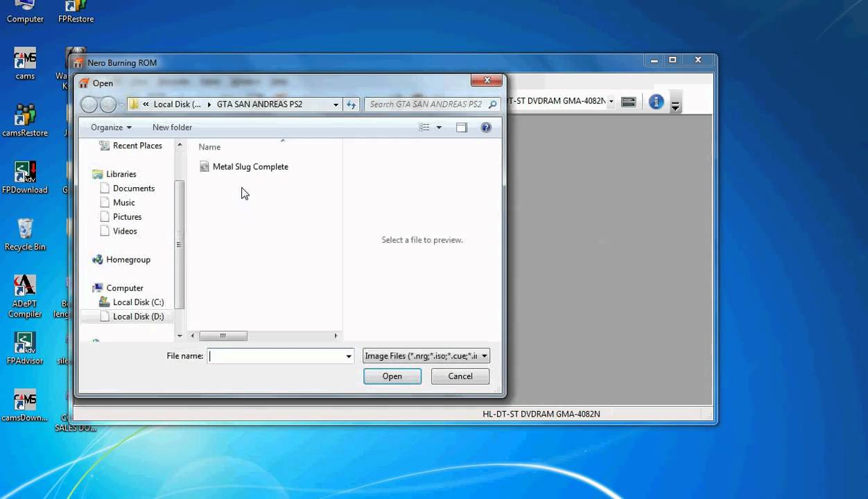Open the Videos library
The width and height of the screenshot is (868, 499).
tap(125, 231)
